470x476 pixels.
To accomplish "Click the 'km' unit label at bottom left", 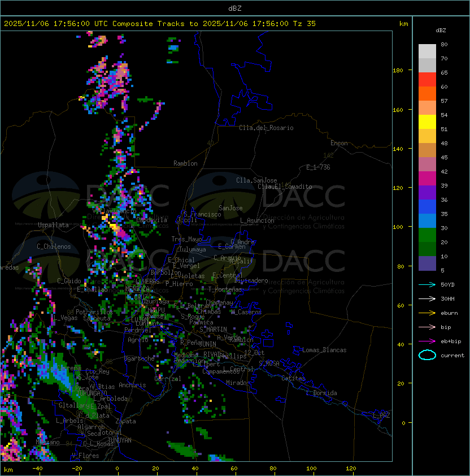I will (x=8, y=470).
